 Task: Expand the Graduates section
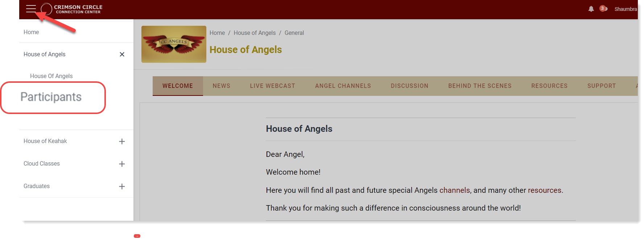pyautogui.click(x=122, y=186)
